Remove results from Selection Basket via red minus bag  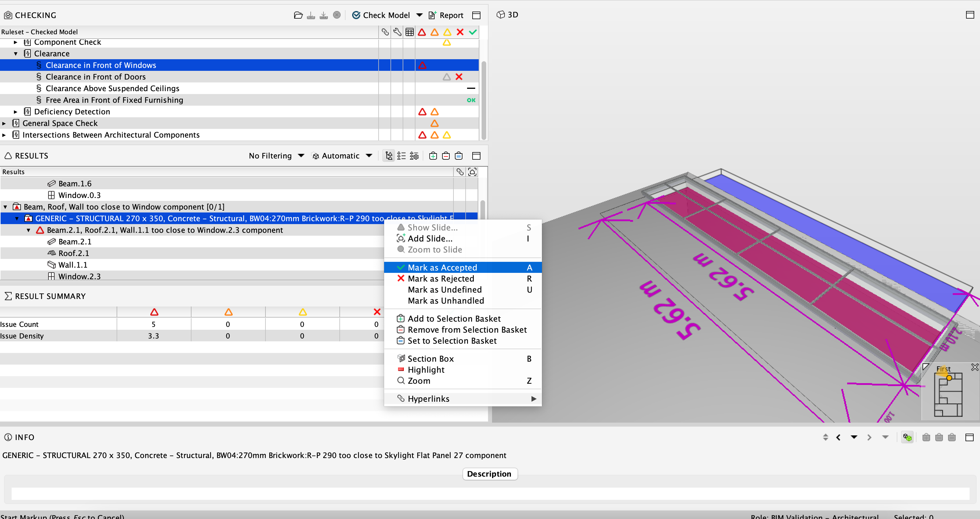point(446,156)
